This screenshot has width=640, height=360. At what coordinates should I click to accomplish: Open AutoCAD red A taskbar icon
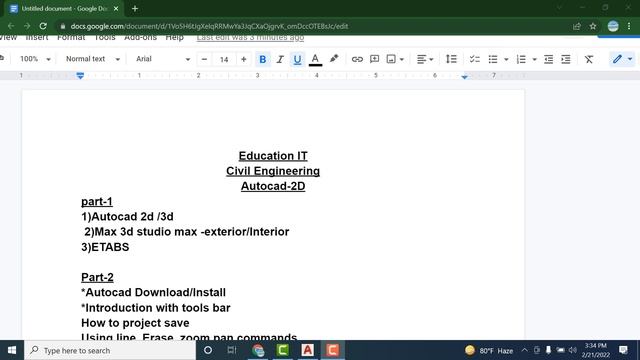tap(307, 350)
